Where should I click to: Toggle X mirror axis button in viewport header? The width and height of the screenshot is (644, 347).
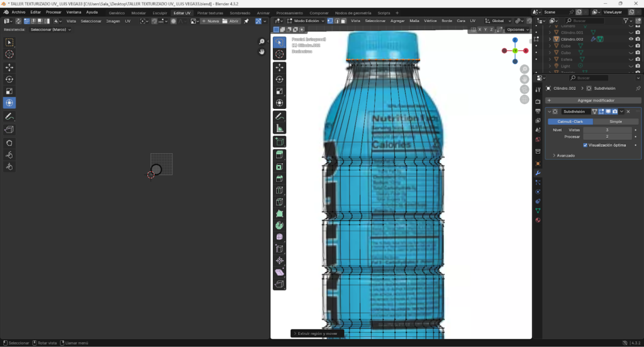point(479,30)
